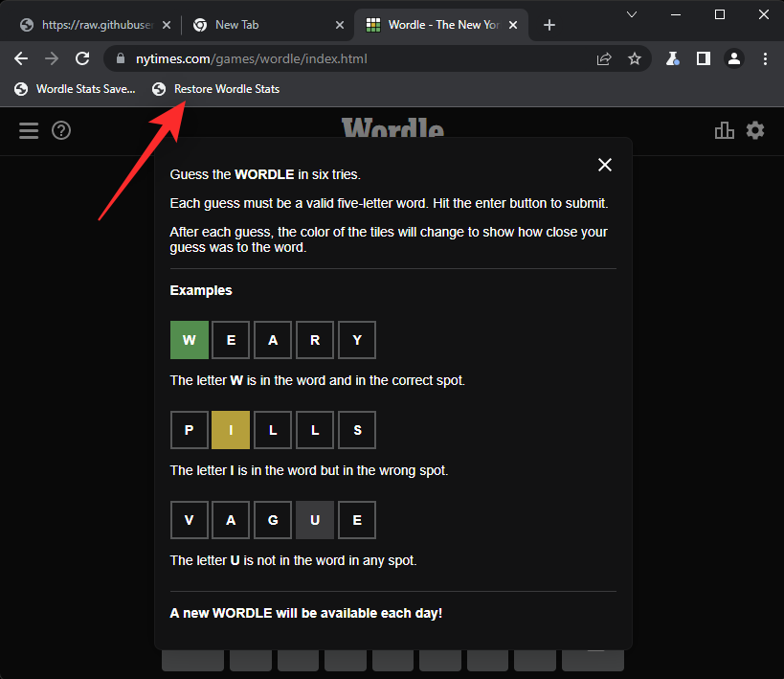View site information lock icon

120,58
